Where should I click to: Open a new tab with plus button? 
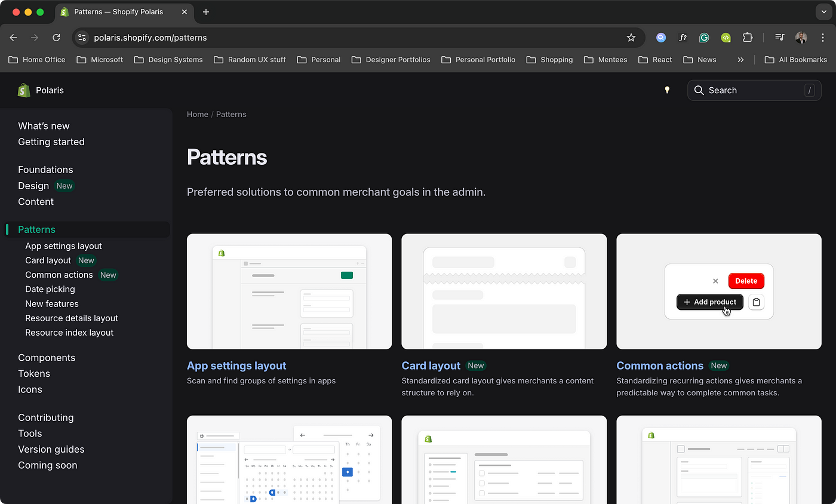(x=206, y=12)
